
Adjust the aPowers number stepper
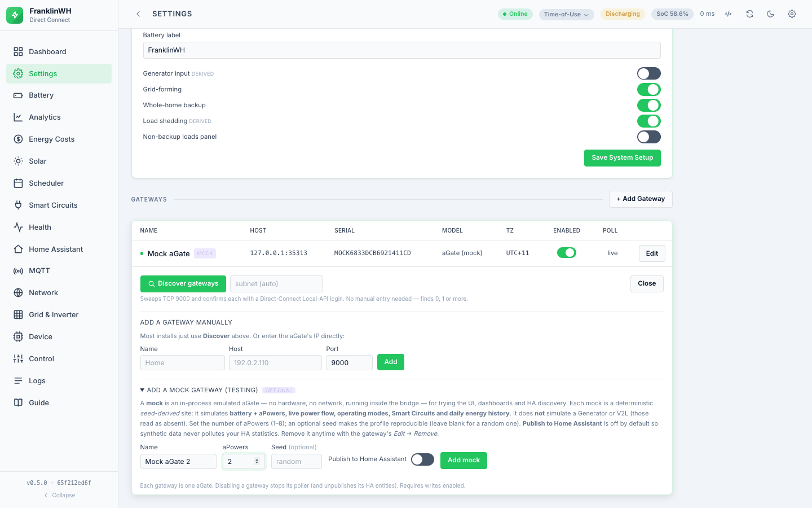click(x=257, y=461)
